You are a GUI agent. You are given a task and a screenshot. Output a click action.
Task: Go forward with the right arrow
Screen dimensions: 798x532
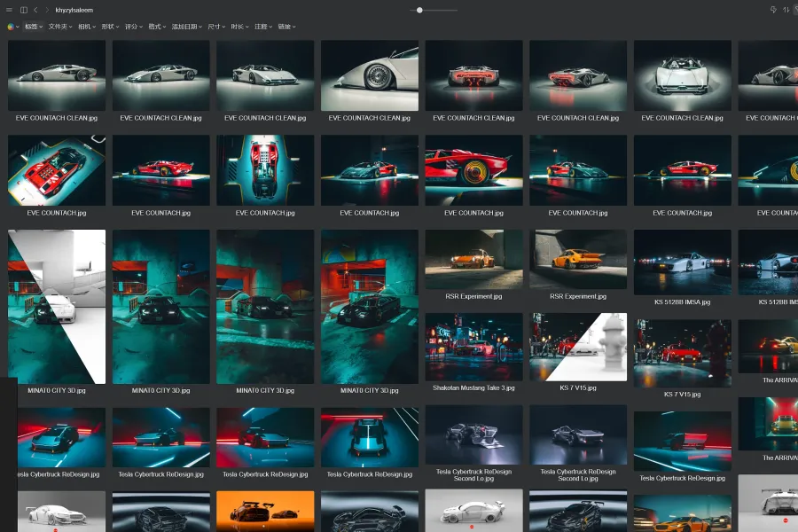(x=47, y=10)
